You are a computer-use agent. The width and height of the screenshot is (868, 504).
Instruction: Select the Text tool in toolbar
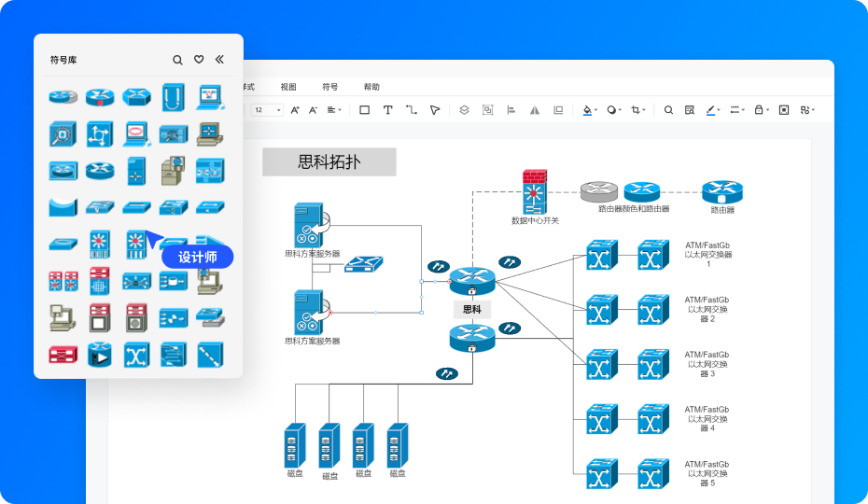[387, 110]
